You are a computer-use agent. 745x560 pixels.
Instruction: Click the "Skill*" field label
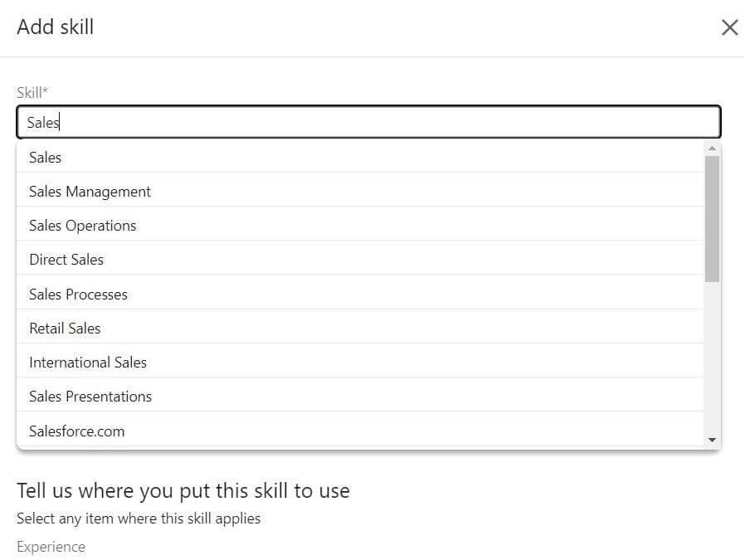[x=31, y=92]
